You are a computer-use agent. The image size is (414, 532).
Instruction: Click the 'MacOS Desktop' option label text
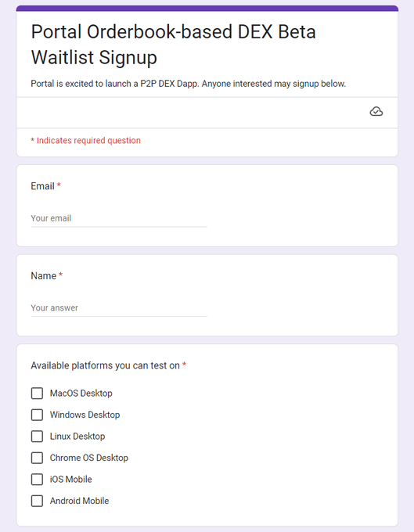pyautogui.click(x=81, y=394)
